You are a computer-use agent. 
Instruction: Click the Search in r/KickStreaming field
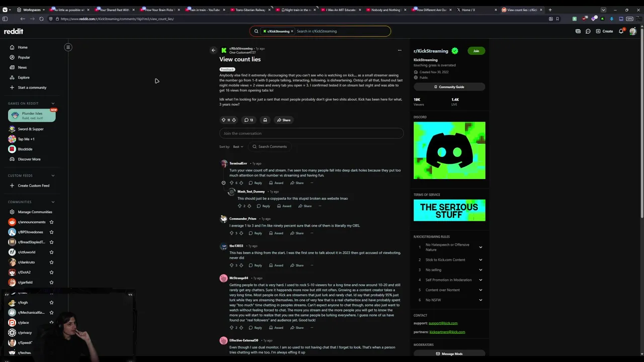pyautogui.click(x=342, y=31)
